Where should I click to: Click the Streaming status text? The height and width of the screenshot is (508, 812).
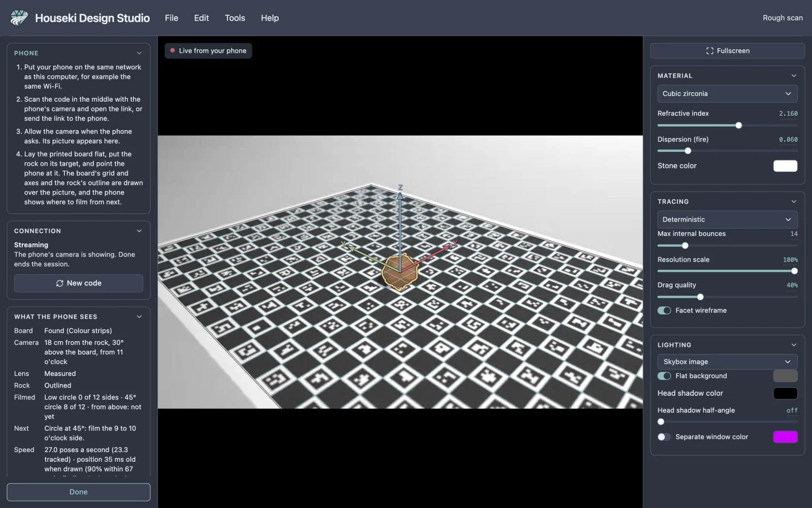31,245
